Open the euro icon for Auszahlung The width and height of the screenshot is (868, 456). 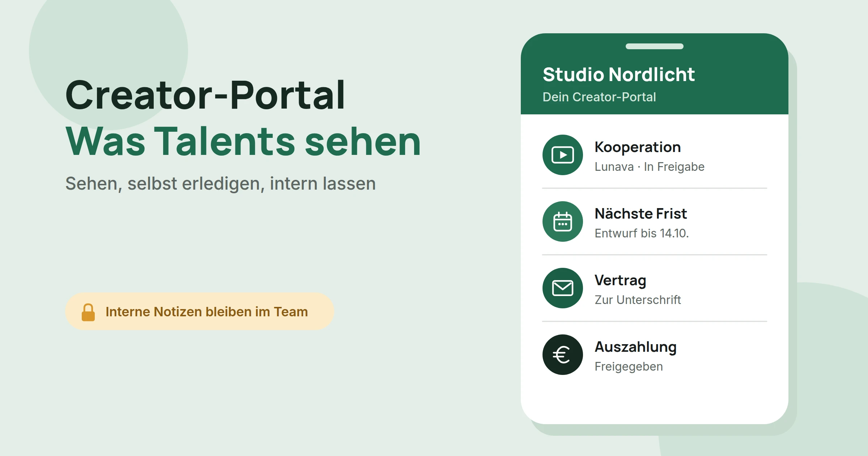click(563, 355)
